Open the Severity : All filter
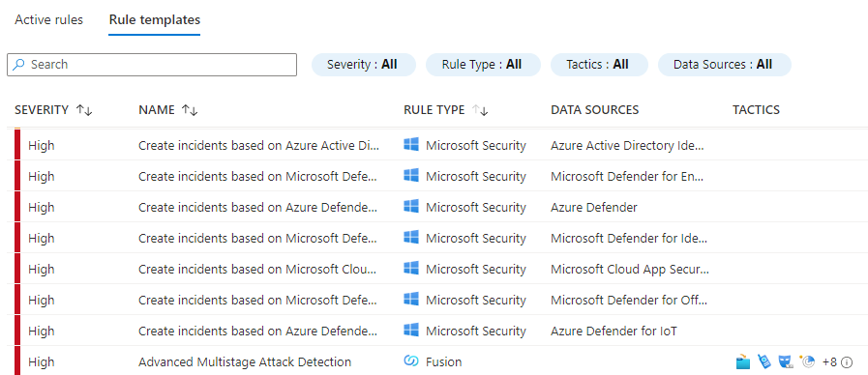868x375 pixels. [363, 65]
